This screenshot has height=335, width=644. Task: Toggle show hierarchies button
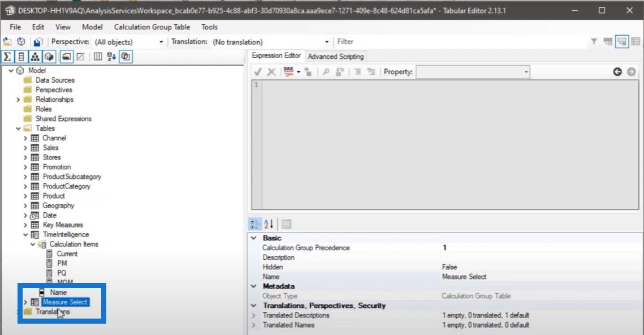click(x=35, y=57)
